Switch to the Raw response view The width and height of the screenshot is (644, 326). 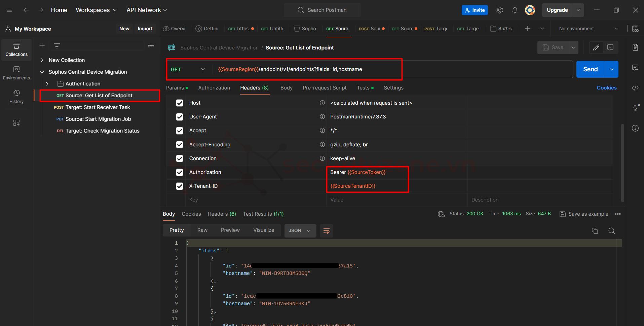pyautogui.click(x=202, y=230)
